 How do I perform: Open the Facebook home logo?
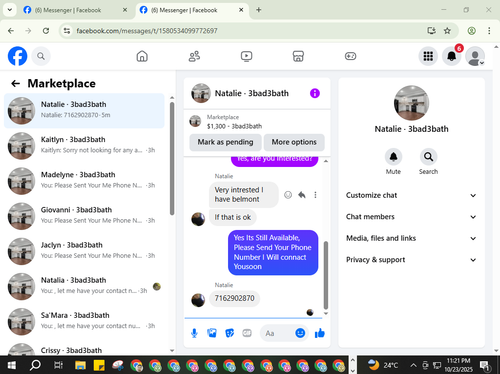pyautogui.click(x=17, y=56)
